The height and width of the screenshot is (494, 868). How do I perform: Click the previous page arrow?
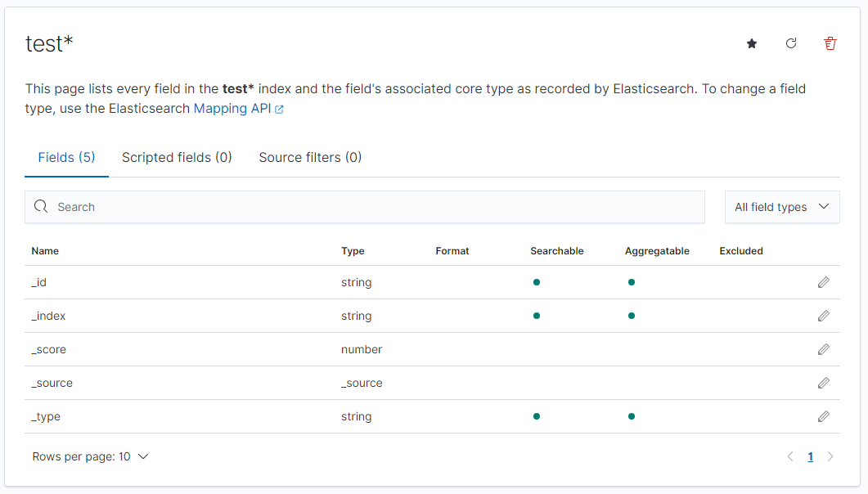[790, 457]
